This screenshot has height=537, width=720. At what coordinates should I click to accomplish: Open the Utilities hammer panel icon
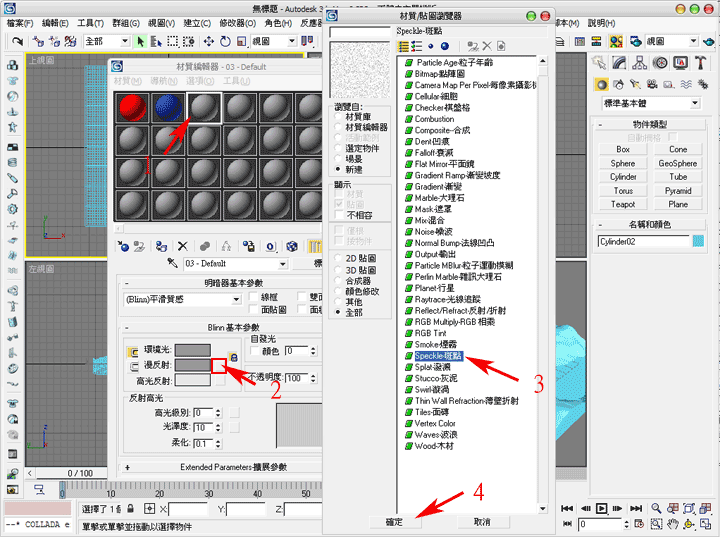[700, 63]
